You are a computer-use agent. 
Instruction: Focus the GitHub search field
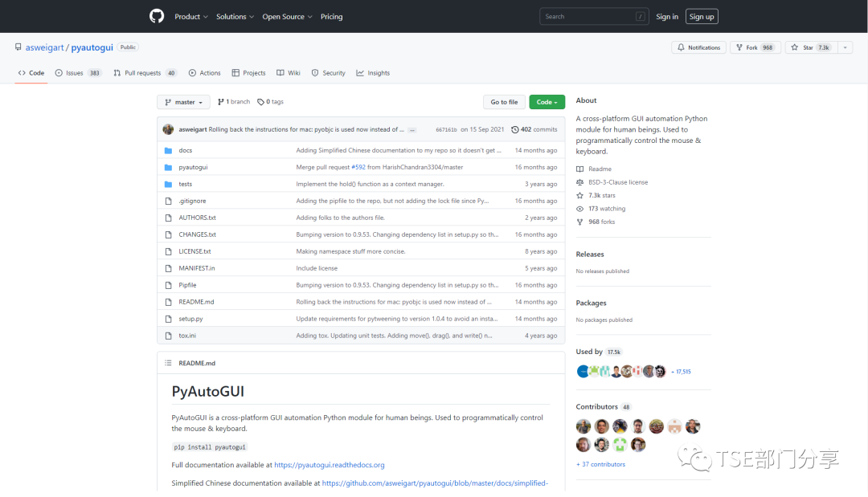594,17
